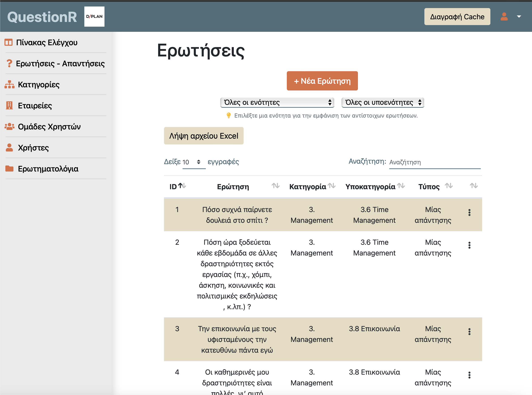This screenshot has height=395, width=532.
Task: Click the Ομάδες Χρηστών group icon
Action: (10, 127)
